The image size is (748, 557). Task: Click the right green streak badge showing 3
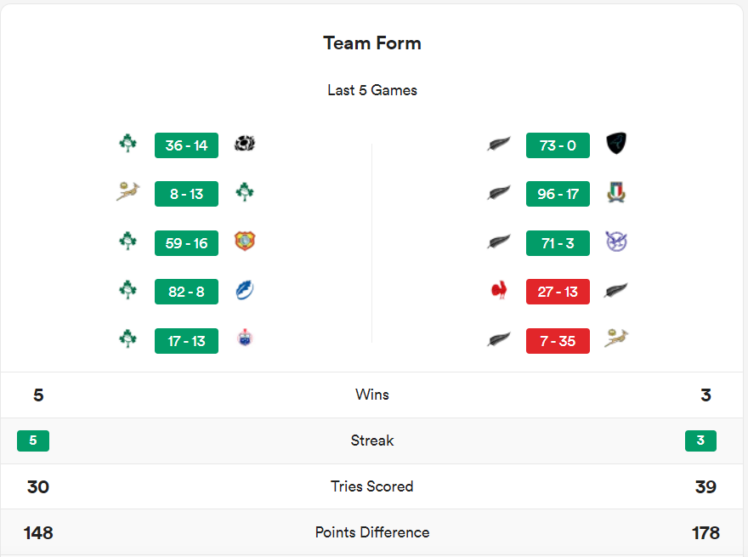tap(700, 440)
